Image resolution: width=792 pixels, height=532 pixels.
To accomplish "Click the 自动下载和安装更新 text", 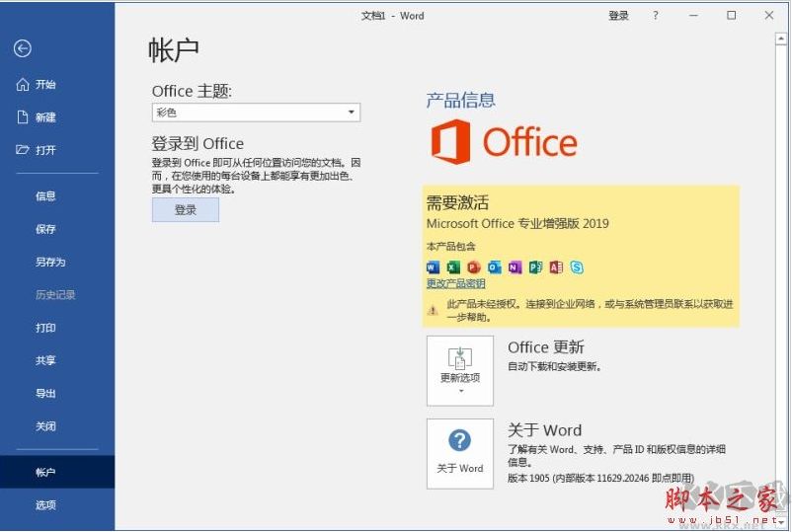I will click(555, 366).
